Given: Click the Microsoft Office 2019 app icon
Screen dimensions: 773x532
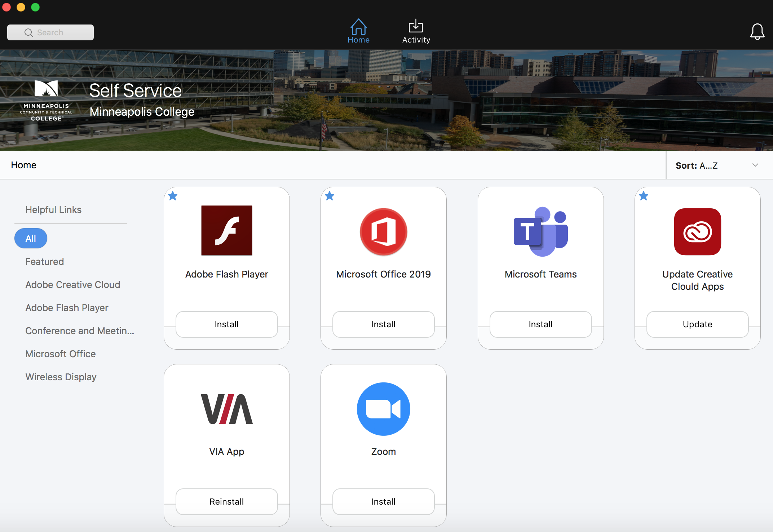Looking at the screenshot, I should pos(384,232).
